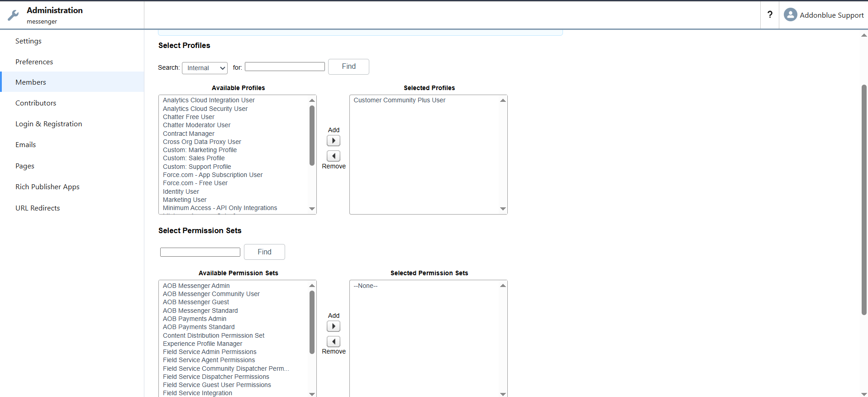Open the Search type dropdown showing Internal
Screen dimensions: 868x397
pos(205,68)
